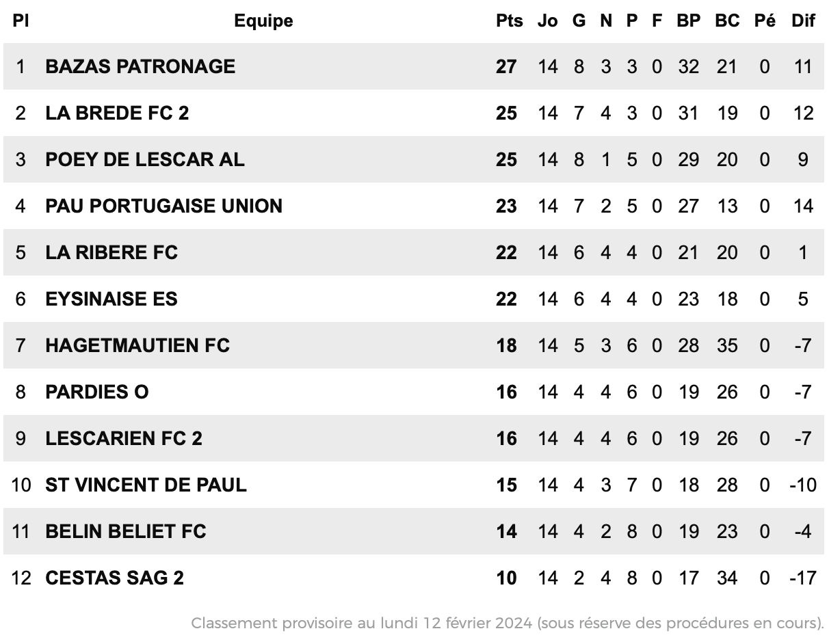Click the BP column header
This screenshot has height=644, width=829.
pyautogui.click(x=689, y=21)
